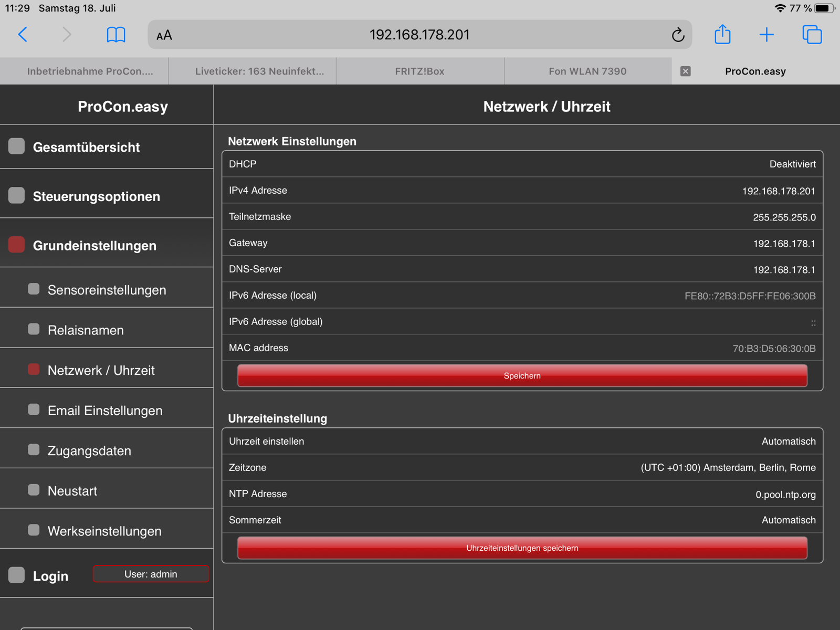Click the User: admin button

coord(151,574)
